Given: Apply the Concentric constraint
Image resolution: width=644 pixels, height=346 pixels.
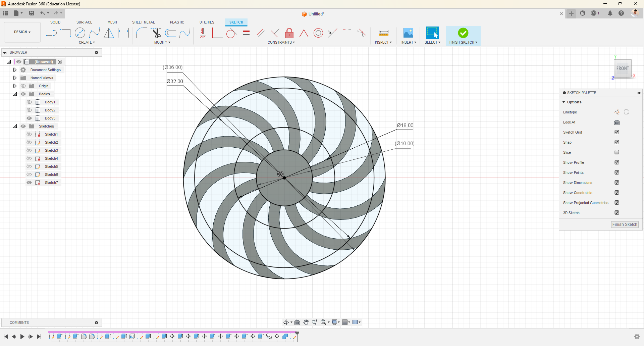Looking at the screenshot, I should click(x=318, y=33).
